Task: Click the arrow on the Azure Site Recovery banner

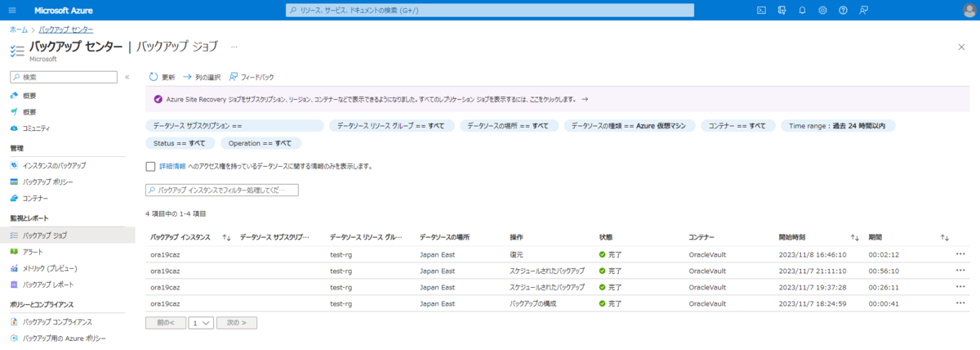Action: pyautogui.click(x=585, y=99)
